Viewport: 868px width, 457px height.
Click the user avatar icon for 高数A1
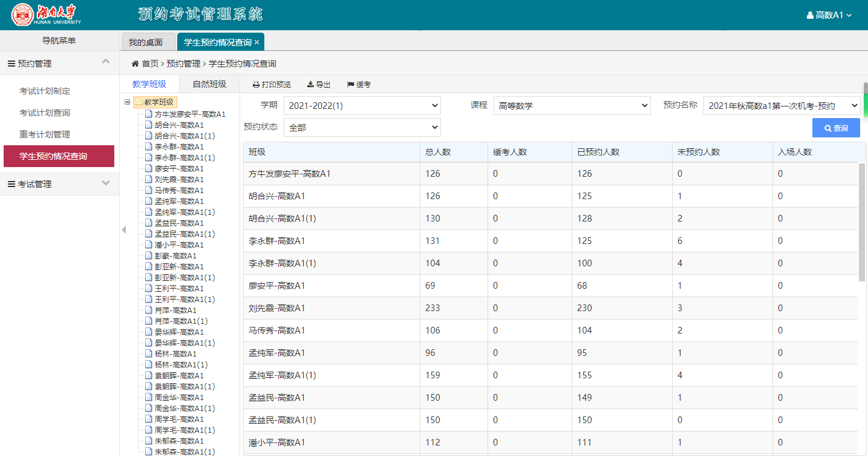(x=810, y=16)
